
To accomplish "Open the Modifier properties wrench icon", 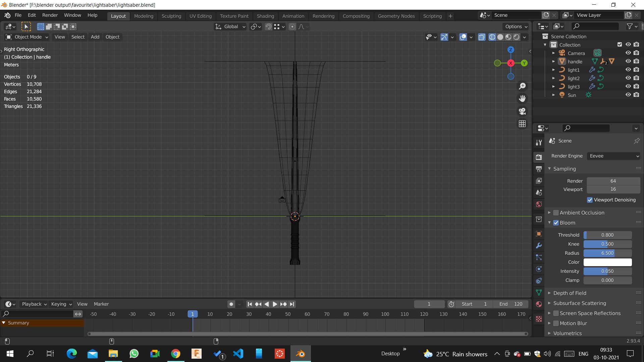I will (x=539, y=246).
